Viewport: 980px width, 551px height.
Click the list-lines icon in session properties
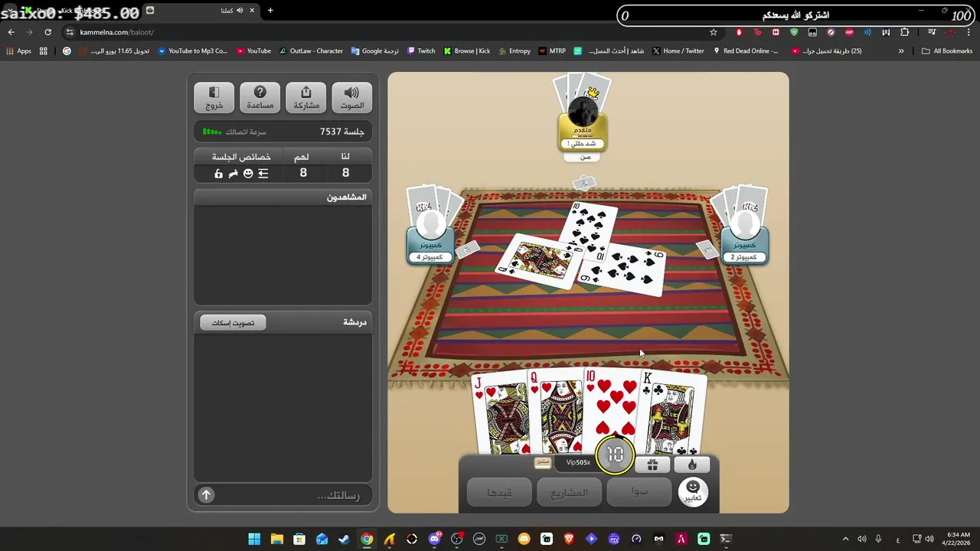(263, 174)
